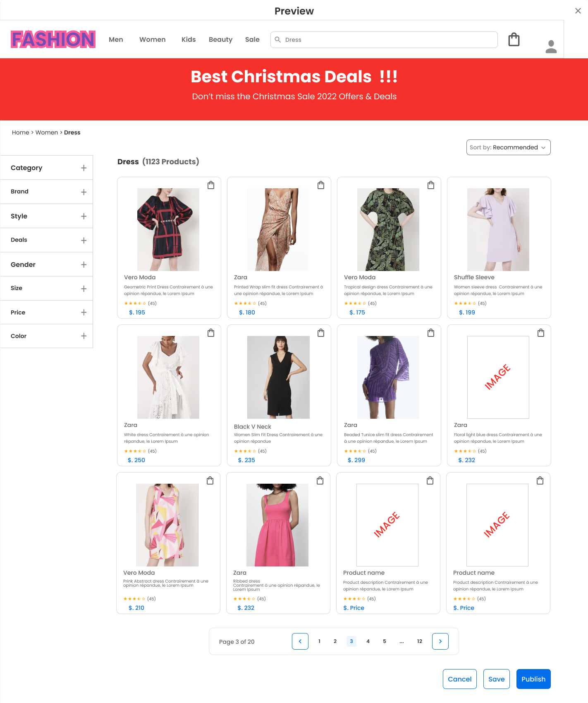Open Vero Moda geometric print dress image

(168, 230)
